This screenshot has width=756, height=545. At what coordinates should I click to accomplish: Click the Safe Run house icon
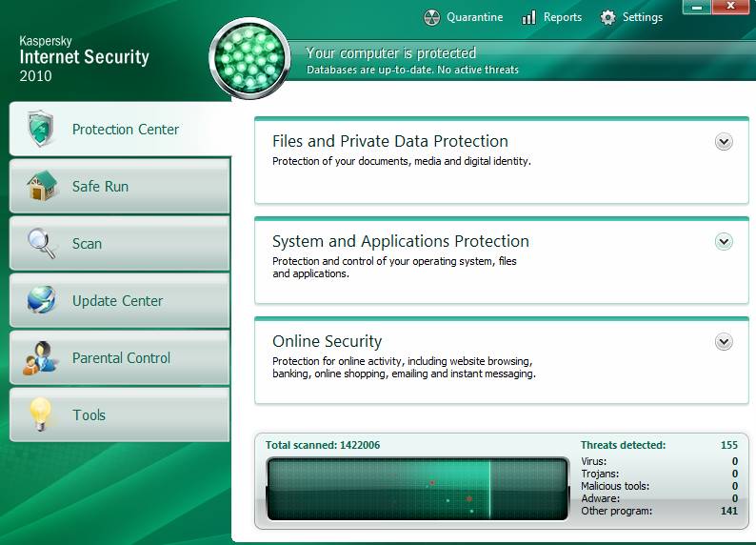click(x=42, y=186)
